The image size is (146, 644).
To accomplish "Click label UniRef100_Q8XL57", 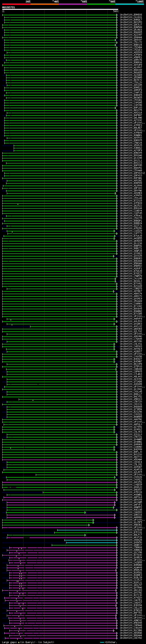I will (x=131, y=585).
